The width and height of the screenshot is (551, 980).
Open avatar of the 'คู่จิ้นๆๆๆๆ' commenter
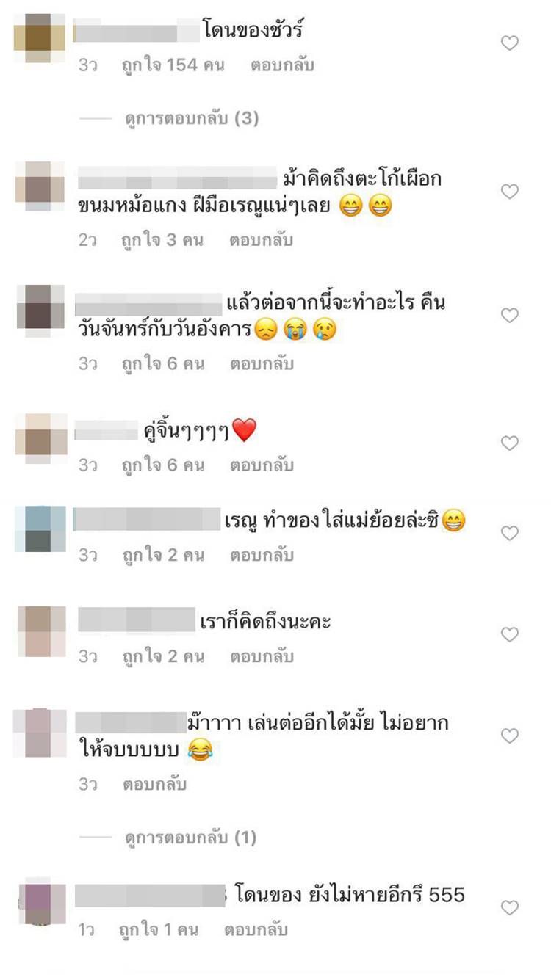point(41,438)
